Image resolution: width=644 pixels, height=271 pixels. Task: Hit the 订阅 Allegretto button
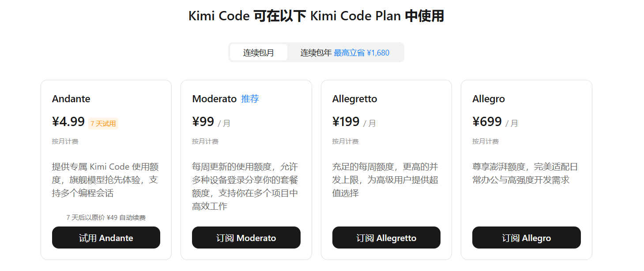(386, 238)
